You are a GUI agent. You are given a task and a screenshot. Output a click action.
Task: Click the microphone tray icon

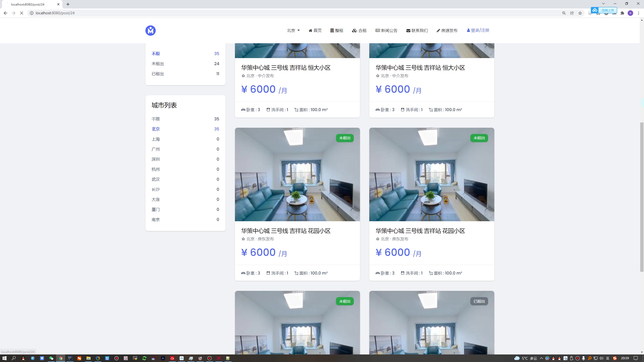583,358
